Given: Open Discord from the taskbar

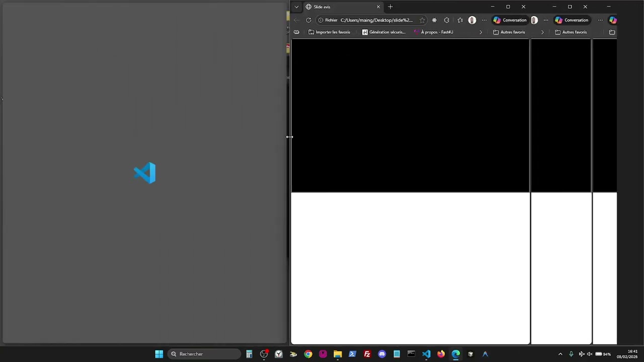Looking at the screenshot, I should 382,354.
